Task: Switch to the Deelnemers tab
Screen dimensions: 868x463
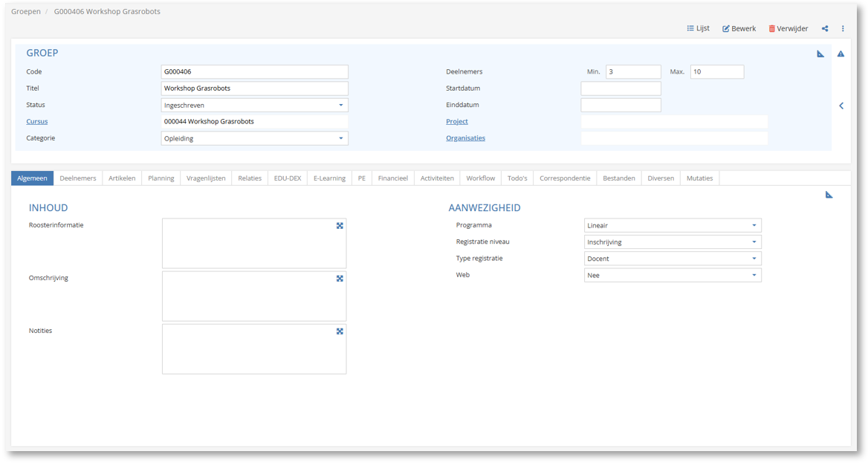Action: tap(78, 178)
